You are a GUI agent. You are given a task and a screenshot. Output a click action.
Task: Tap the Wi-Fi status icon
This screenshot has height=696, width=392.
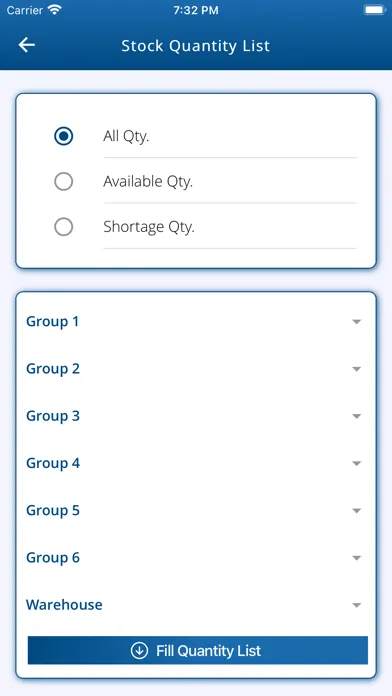tap(55, 10)
